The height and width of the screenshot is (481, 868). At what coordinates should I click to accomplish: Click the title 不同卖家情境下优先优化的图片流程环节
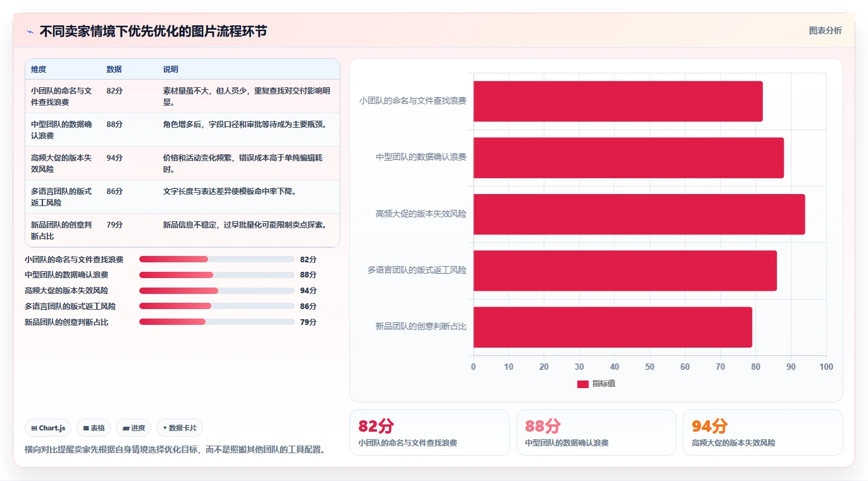coord(154,32)
